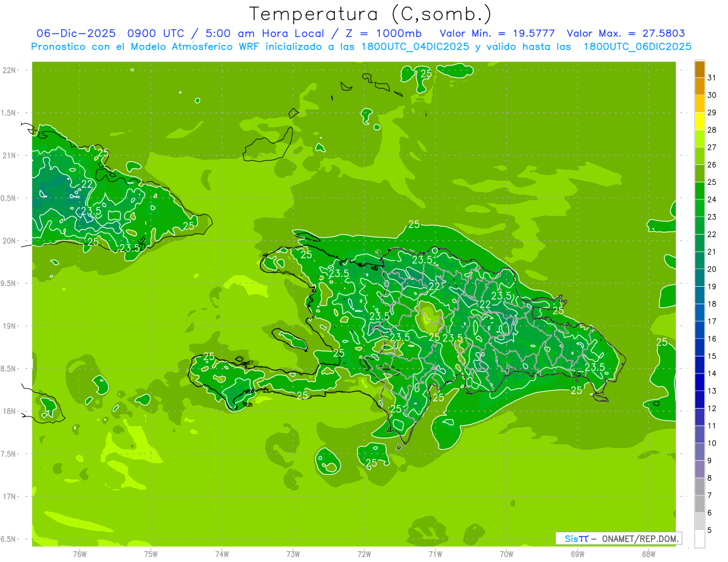This screenshot has width=728, height=562.
Task: Choose the blue swatch between 16 and 17
Action: coord(699,330)
